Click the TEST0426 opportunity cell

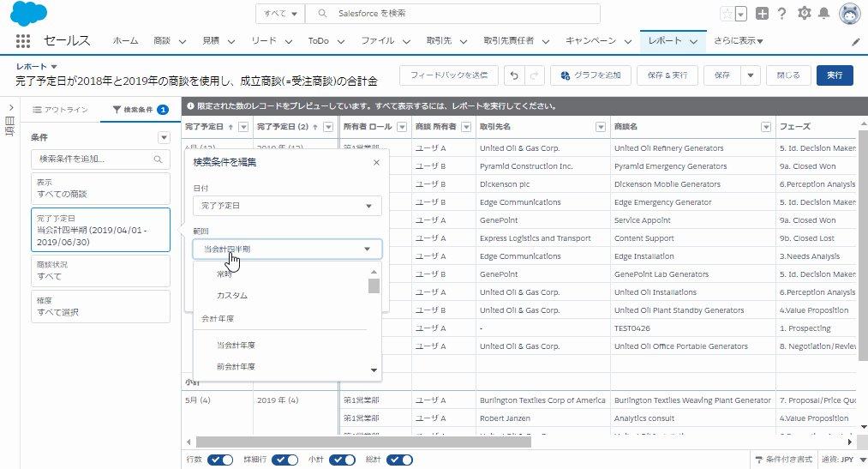click(x=632, y=328)
